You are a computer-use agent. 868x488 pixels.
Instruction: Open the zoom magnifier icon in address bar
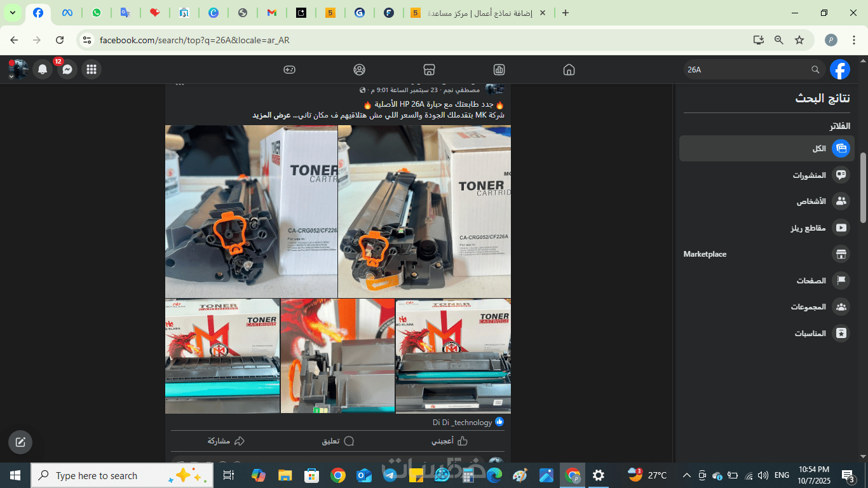click(779, 40)
